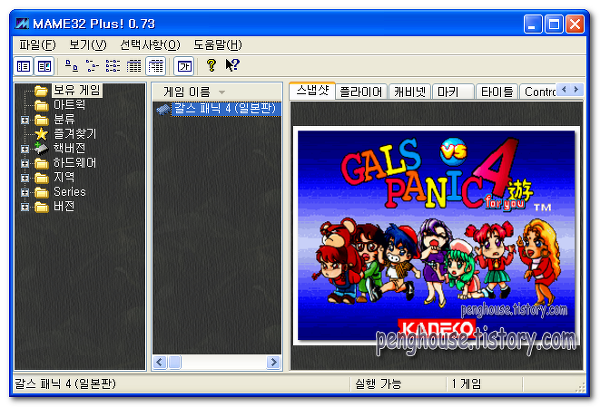This screenshot has height=407, width=600.
Task: Maximize the MAME32 Plus window
Action: tap(554, 24)
